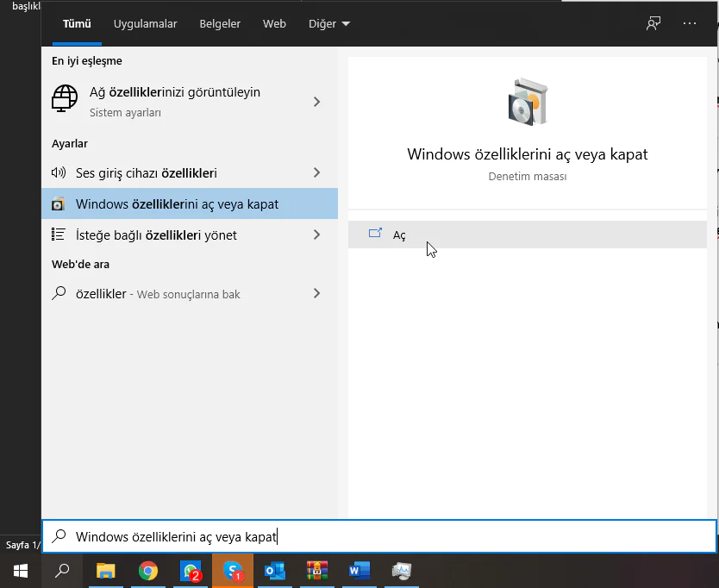Screen dimensions: 719x588
Task: Switch to the Belgeler tab
Action: 220,23
